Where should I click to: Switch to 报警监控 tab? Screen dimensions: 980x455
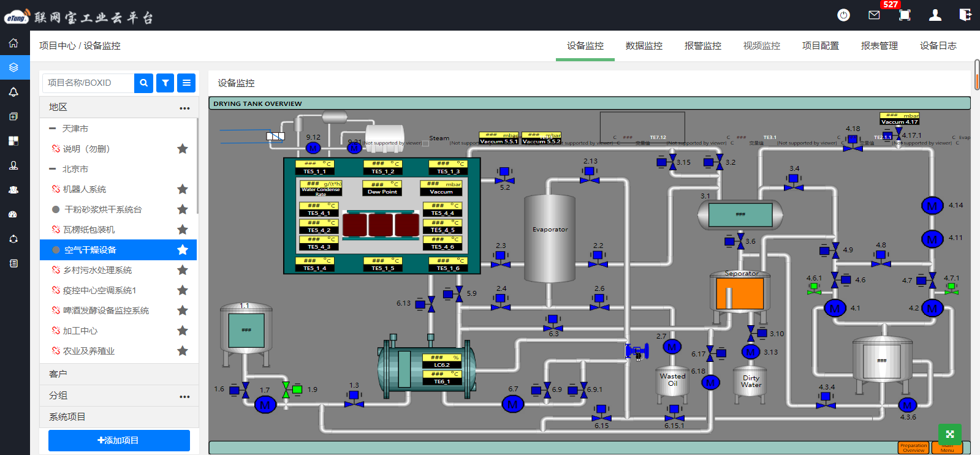click(703, 46)
